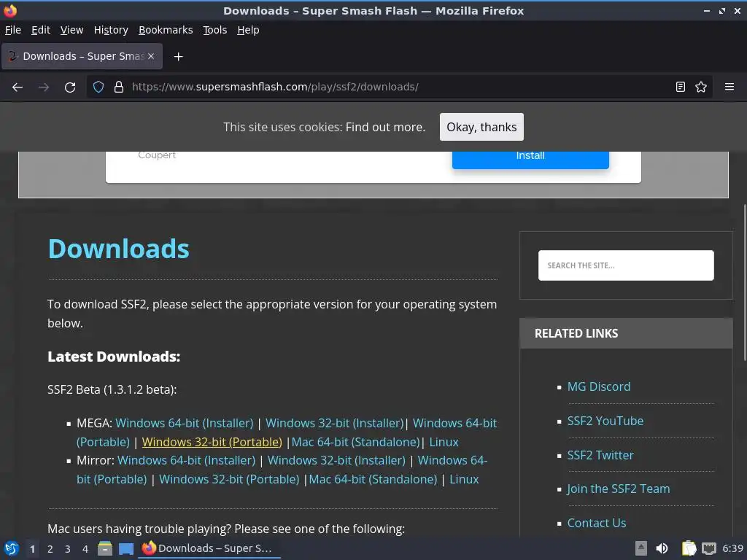747x560 pixels.
Task: Toggle reader view icon in address bar
Action: (681, 87)
